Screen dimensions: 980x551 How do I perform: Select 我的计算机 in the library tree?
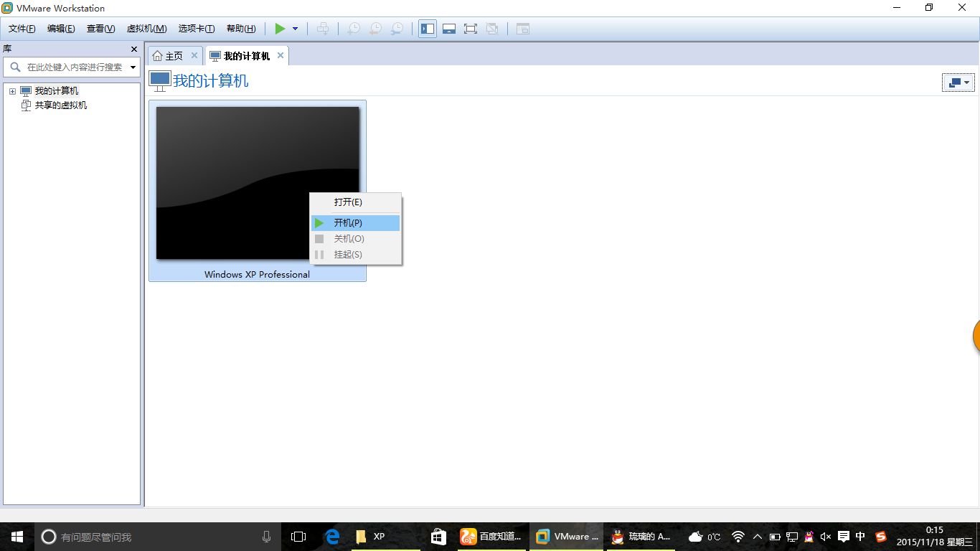pos(57,91)
